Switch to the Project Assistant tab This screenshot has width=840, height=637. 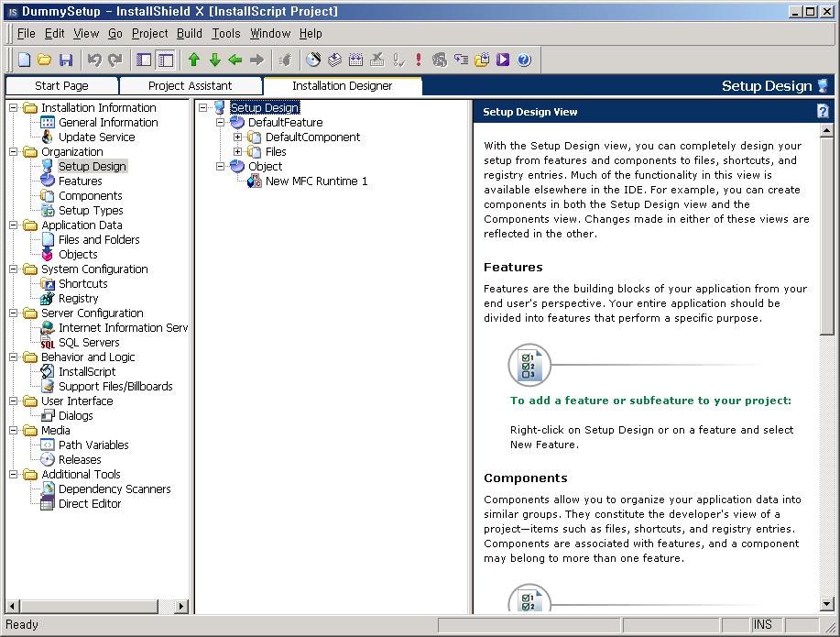coord(191,86)
